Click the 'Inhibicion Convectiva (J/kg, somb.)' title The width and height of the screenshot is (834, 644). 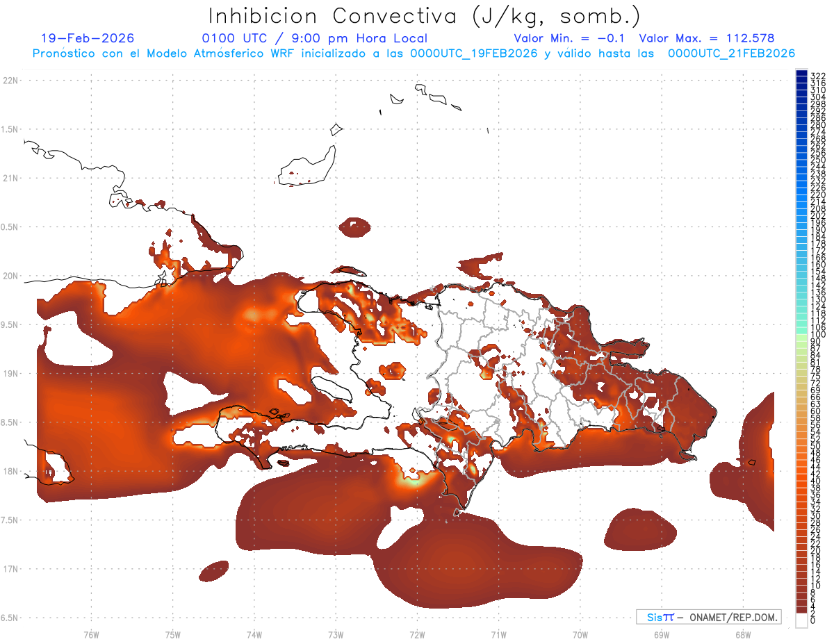[425, 16]
